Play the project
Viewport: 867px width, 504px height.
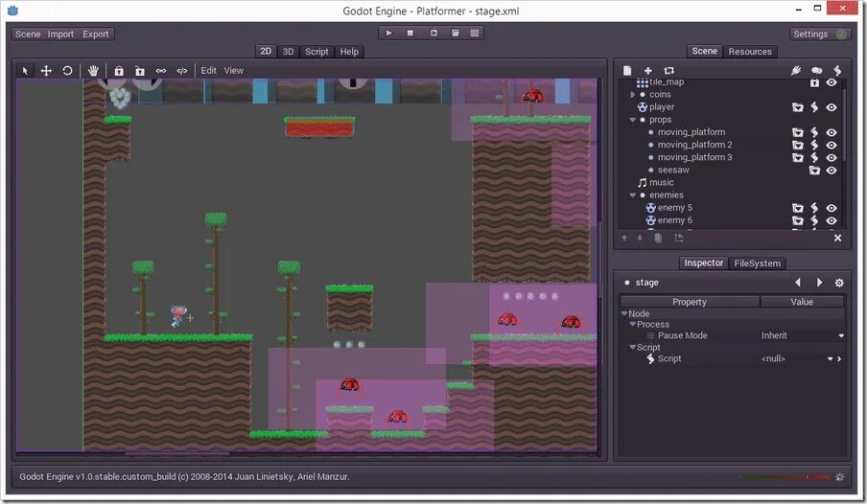coord(389,34)
